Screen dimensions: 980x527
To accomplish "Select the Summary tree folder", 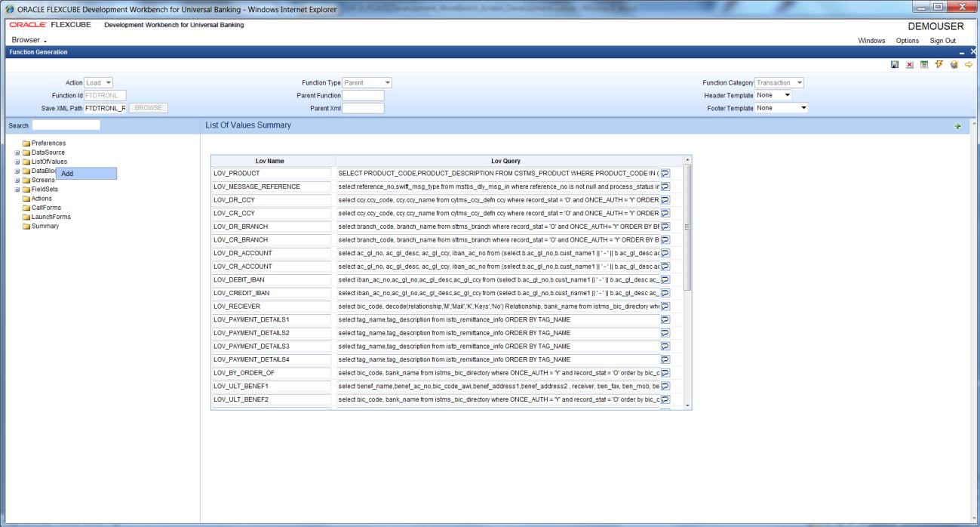I will (x=39, y=227).
